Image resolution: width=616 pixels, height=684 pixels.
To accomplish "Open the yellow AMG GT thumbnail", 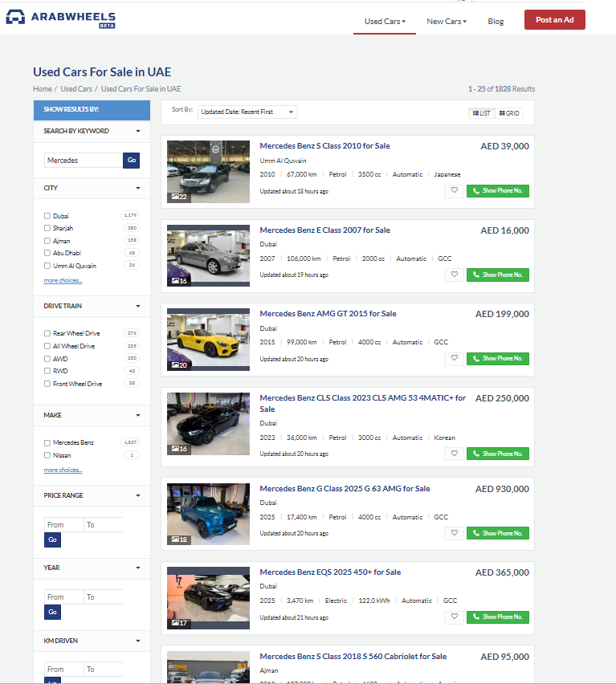I will [x=208, y=340].
